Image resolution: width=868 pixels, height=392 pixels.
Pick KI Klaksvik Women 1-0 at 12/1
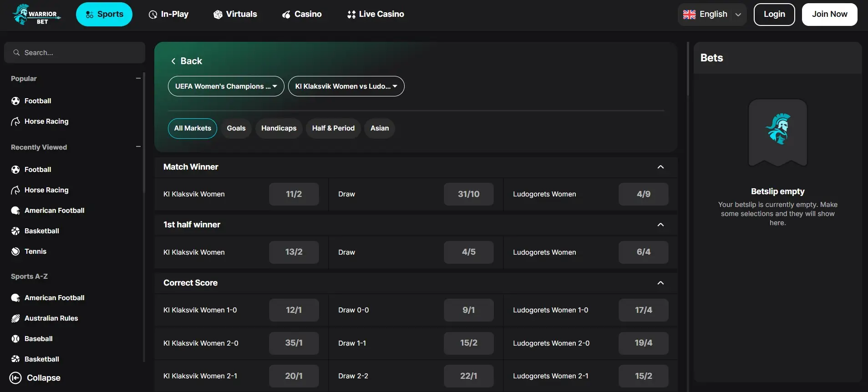(294, 310)
